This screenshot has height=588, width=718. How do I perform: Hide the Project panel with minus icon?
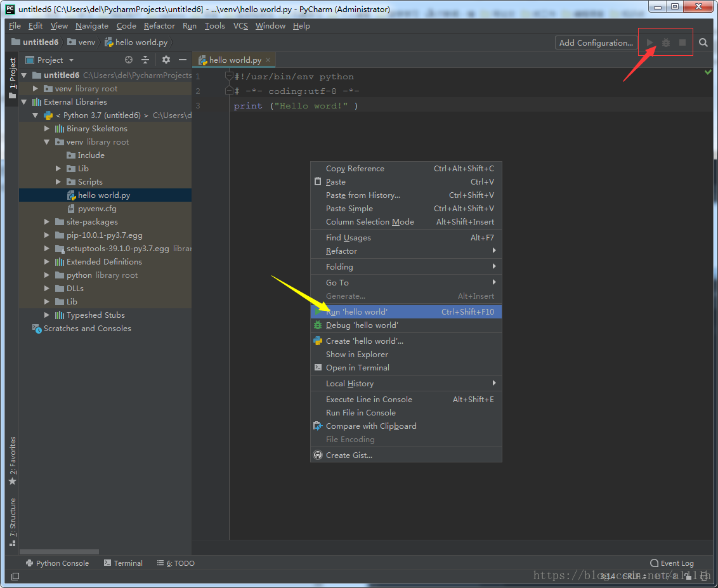point(183,60)
